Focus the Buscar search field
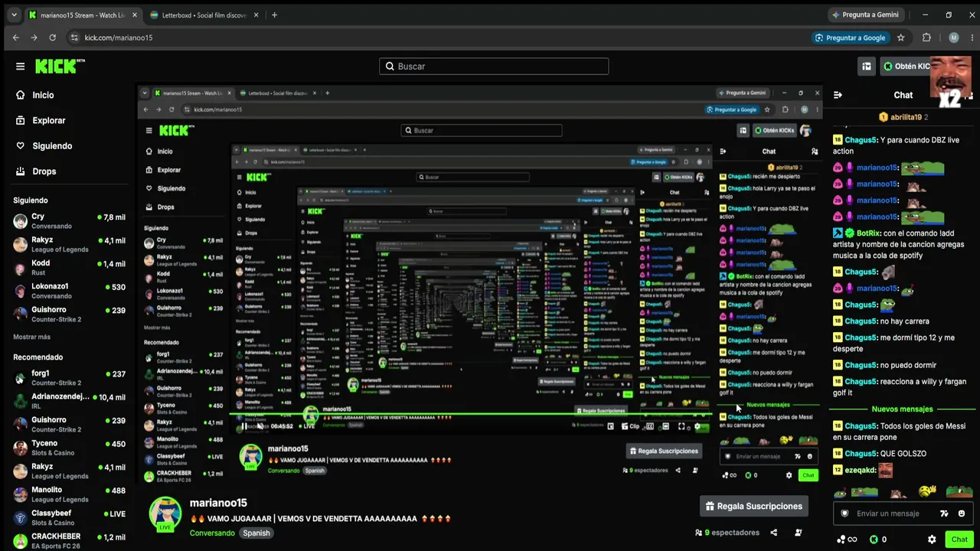The height and width of the screenshot is (551, 980). tap(494, 67)
